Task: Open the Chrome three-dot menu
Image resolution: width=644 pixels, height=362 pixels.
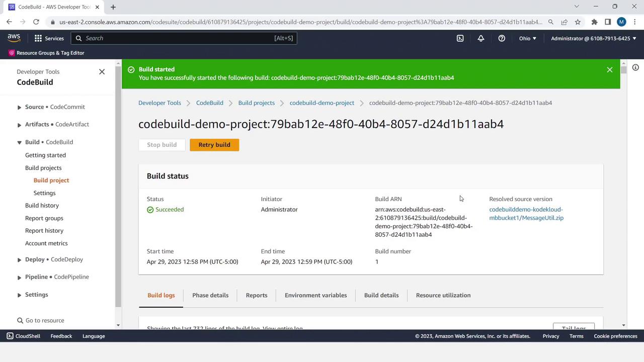Action: click(634, 22)
